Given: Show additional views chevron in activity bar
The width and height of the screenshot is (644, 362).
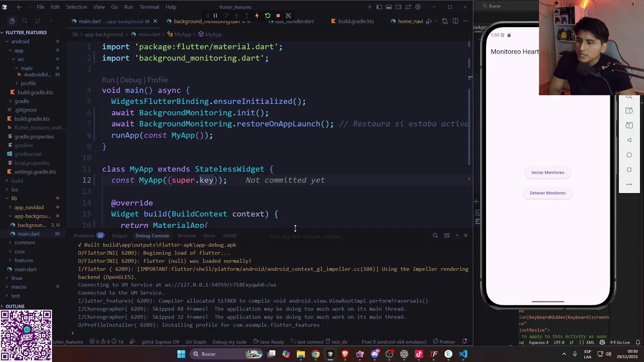Looking at the screenshot, I should pyautogui.click(x=51, y=21).
